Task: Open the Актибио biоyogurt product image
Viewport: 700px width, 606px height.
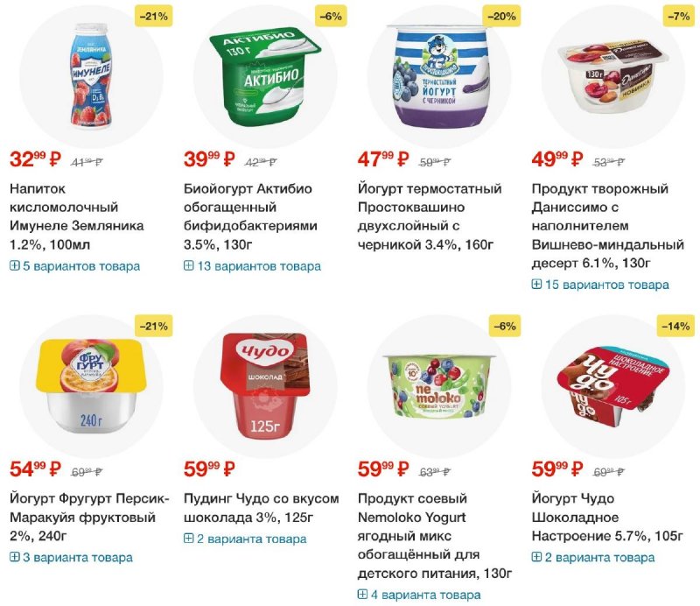Action: [265, 77]
